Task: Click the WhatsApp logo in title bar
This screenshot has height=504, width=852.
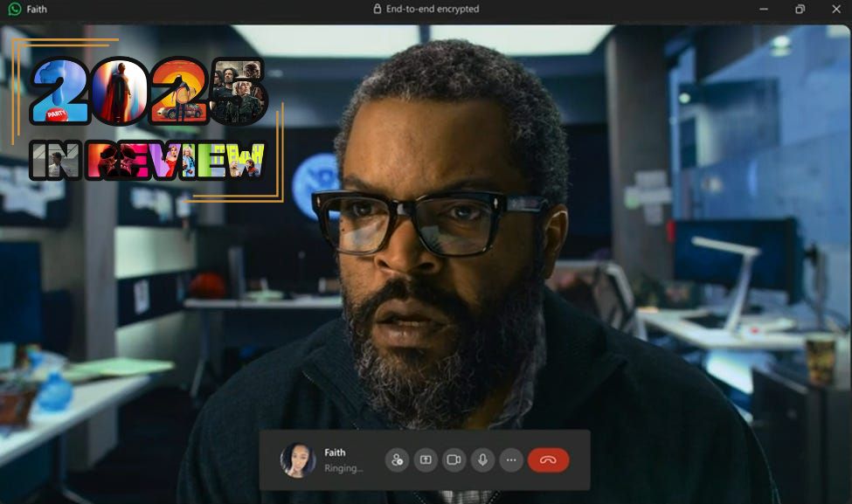Action: [14, 9]
